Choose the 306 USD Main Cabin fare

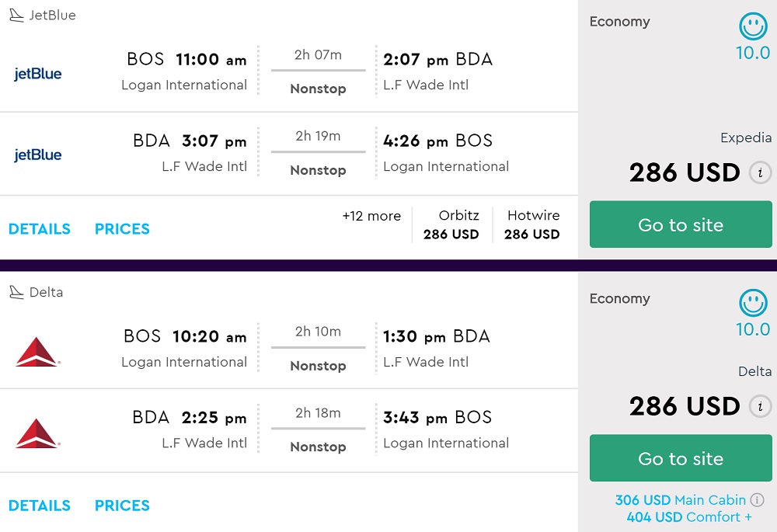[680, 500]
